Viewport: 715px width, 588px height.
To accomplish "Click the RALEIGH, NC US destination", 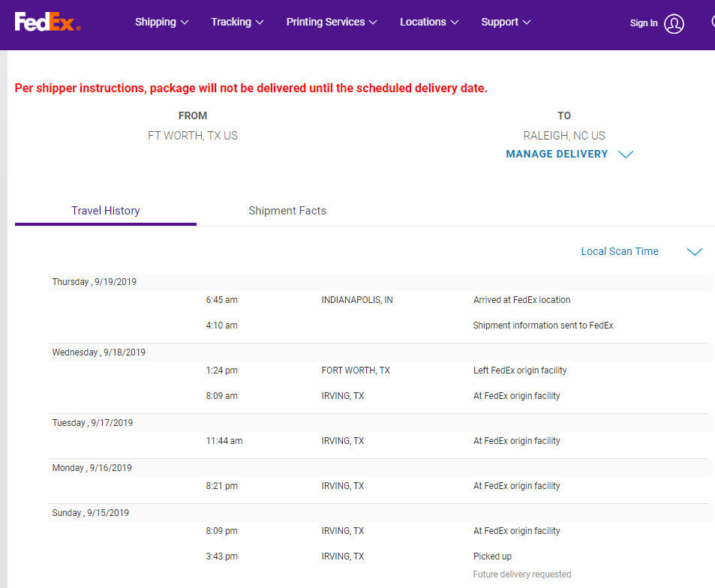I will [x=564, y=136].
